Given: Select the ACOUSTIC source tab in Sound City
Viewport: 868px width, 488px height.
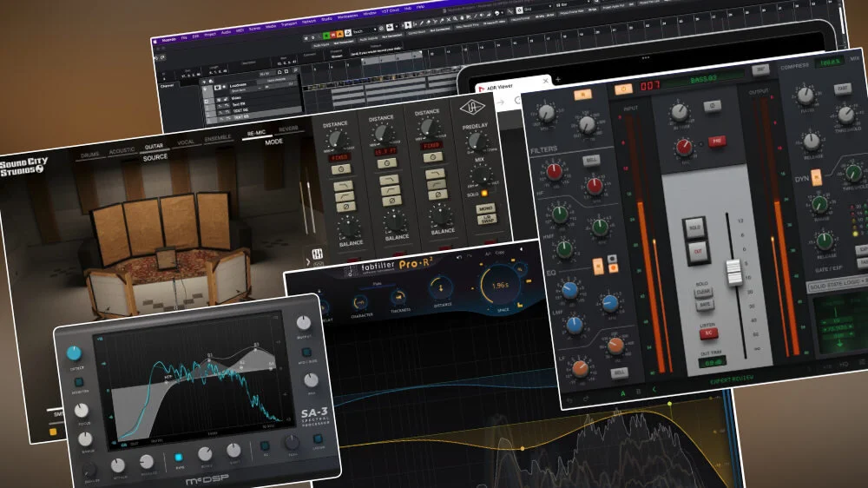Looking at the screenshot, I should pyautogui.click(x=122, y=150).
